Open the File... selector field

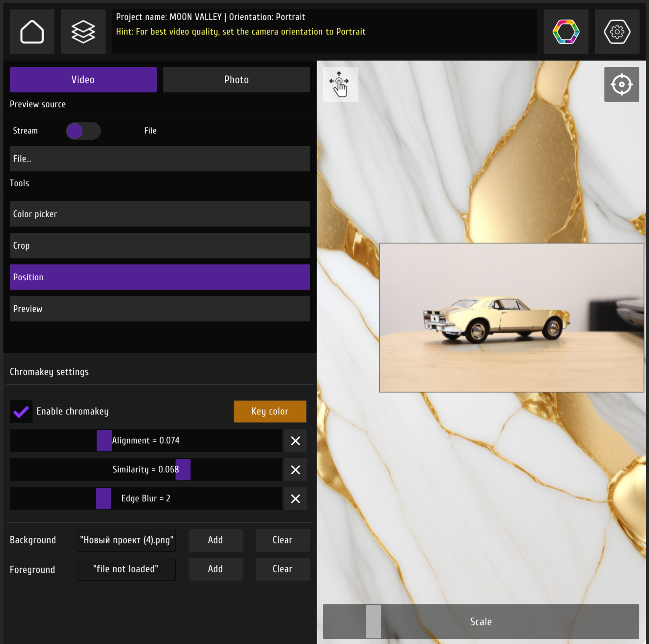tap(160, 158)
